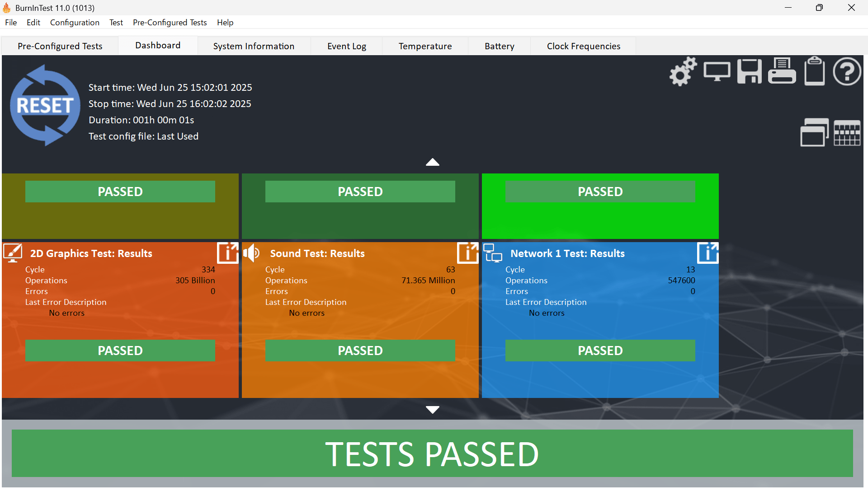The height and width of the screenshot is (491, 868).
Task: Click PASSED in the dark green top tile
Action: tap(360, 192)
